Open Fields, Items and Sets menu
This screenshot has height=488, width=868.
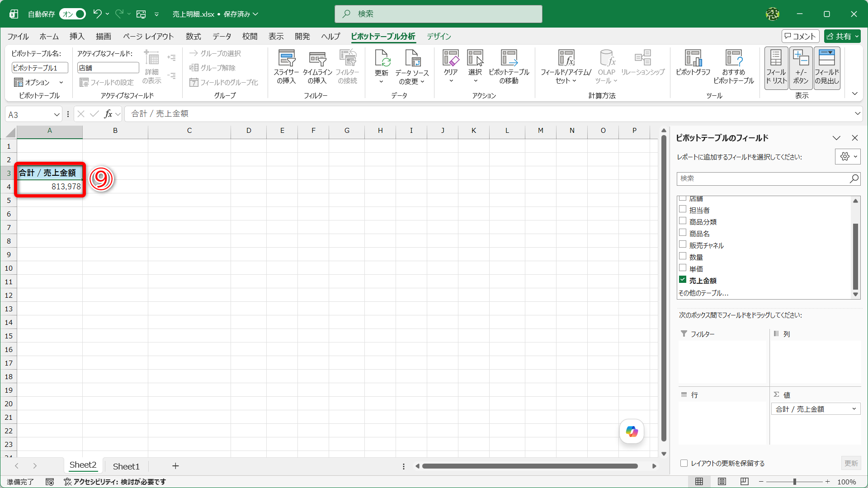[566, 67]
